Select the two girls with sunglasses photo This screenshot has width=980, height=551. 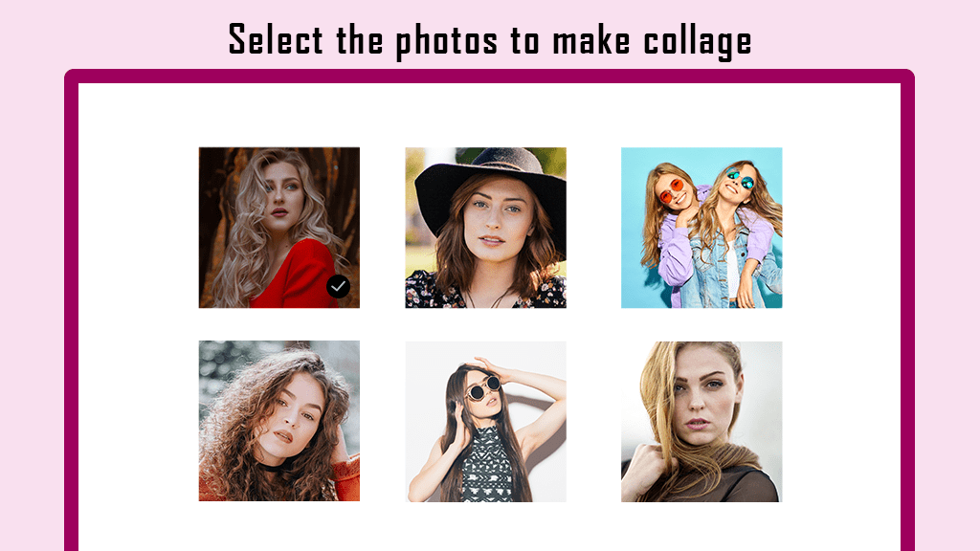click(702, 228)
